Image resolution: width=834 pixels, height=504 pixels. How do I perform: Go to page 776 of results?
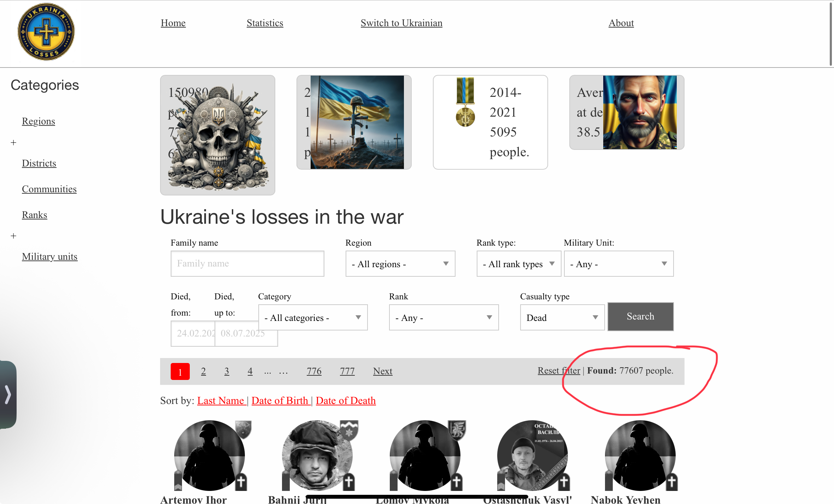pyautogui.click(x=314, y=371)
